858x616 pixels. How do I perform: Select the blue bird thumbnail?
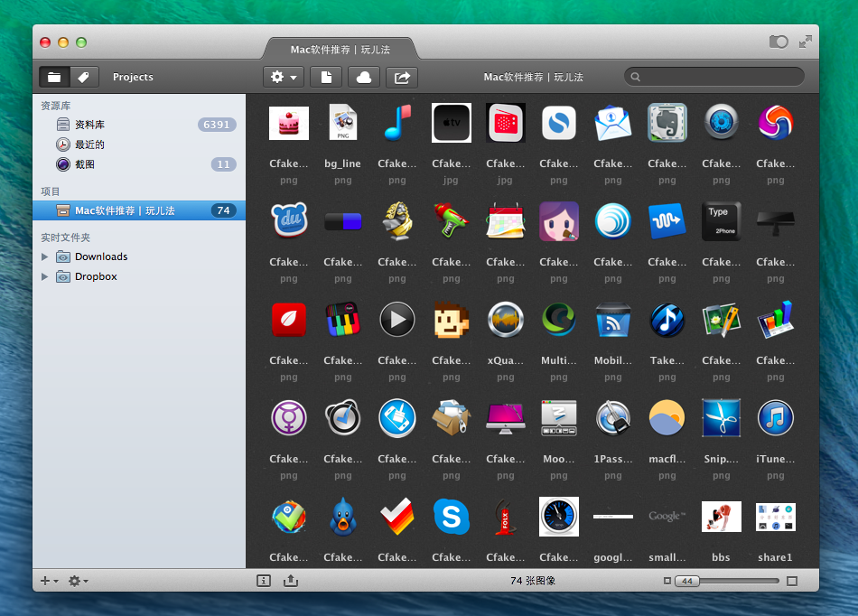point(343,517)
